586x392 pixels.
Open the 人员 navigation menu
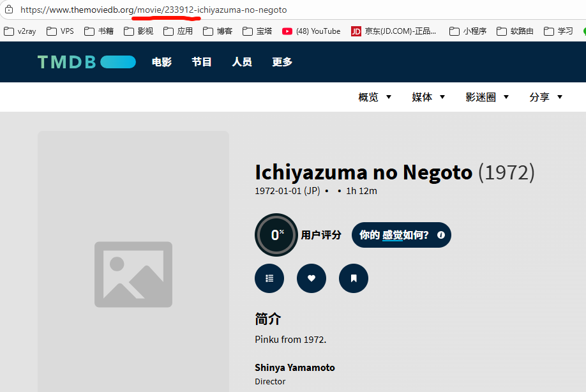click(242, 62)
